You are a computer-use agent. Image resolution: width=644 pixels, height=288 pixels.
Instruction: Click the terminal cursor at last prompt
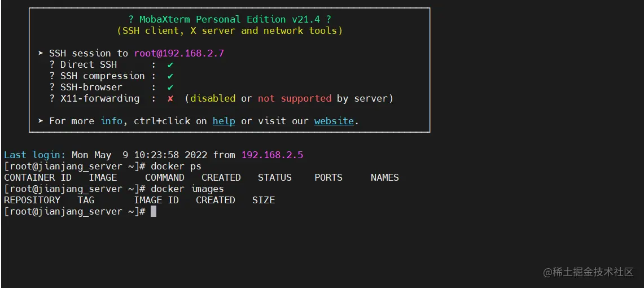click(x=154, y=212)
